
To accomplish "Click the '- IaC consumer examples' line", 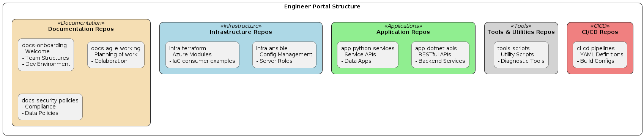I will (x=202, y=61).
